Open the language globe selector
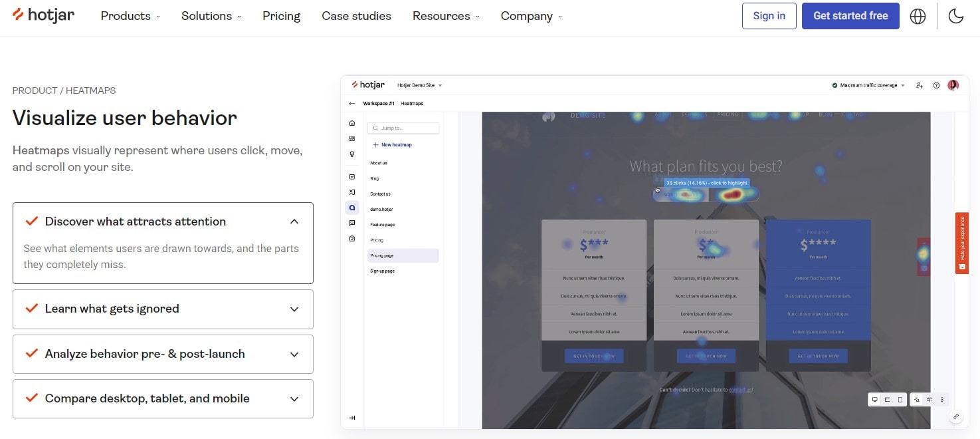Screen dimensions: 980x439 (x=918, y=16)
